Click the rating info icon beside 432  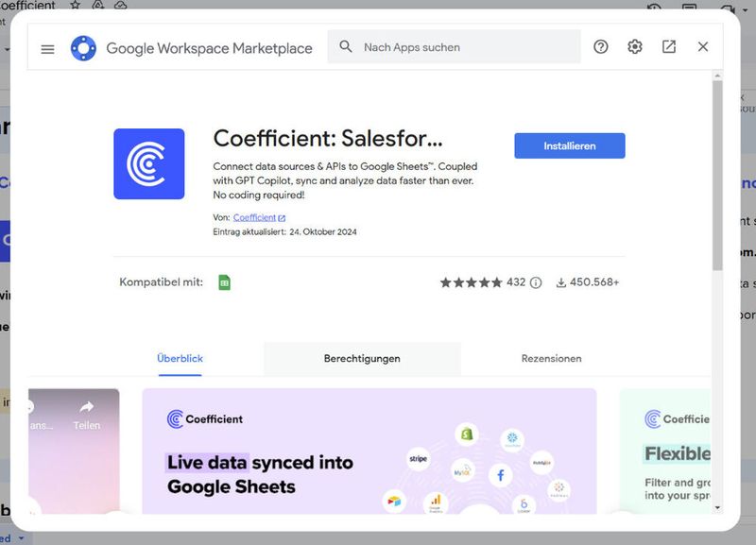pyautogui.click(x=536, y=282)
